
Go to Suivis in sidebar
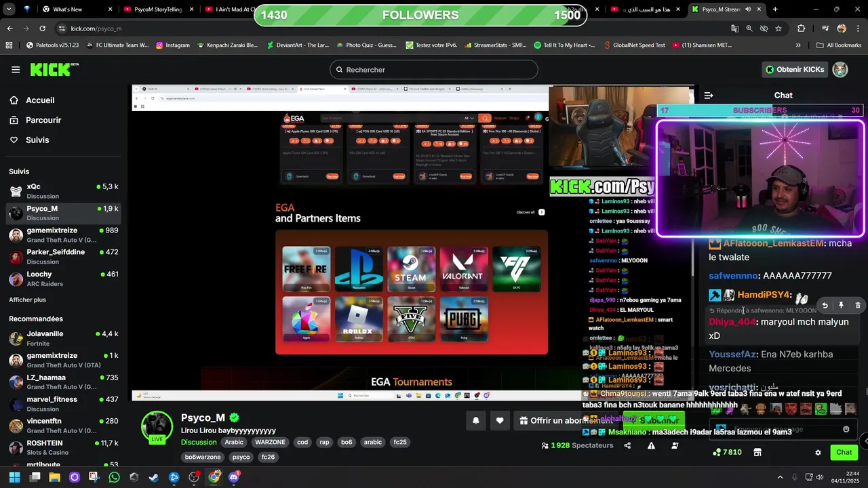pyautogui.click(x=37, y=140)
